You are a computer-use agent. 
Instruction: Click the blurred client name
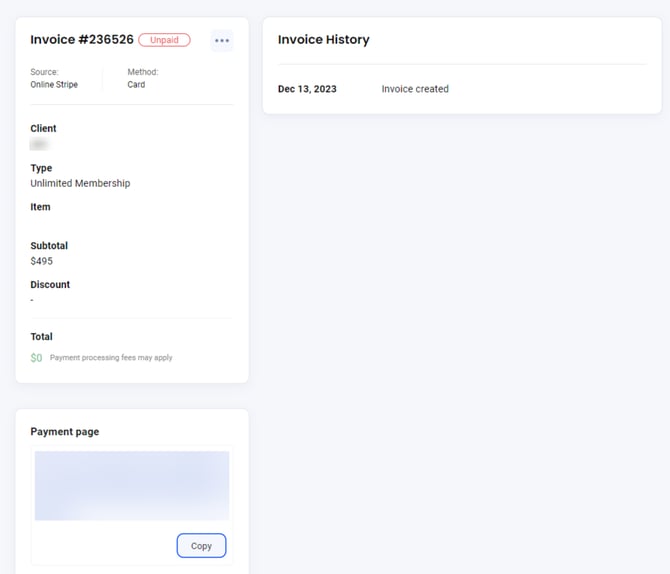(x=39, y=144)
